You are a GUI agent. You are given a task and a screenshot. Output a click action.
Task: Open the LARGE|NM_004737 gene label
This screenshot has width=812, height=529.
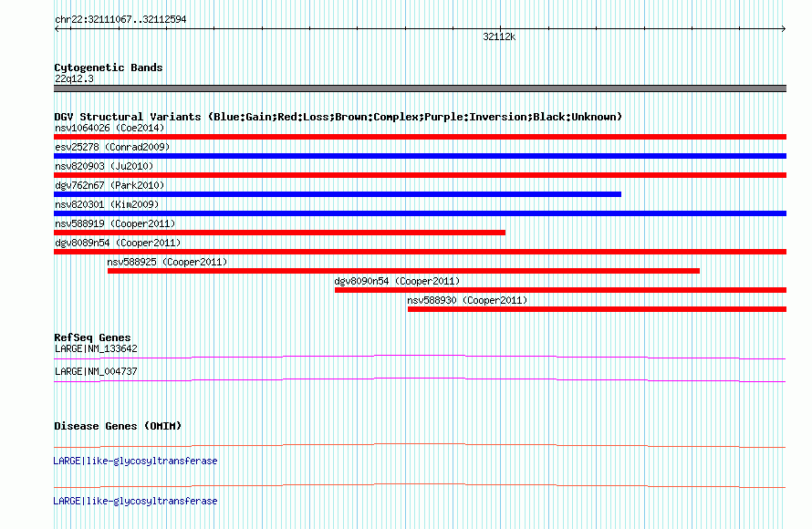tap(96, 371)
